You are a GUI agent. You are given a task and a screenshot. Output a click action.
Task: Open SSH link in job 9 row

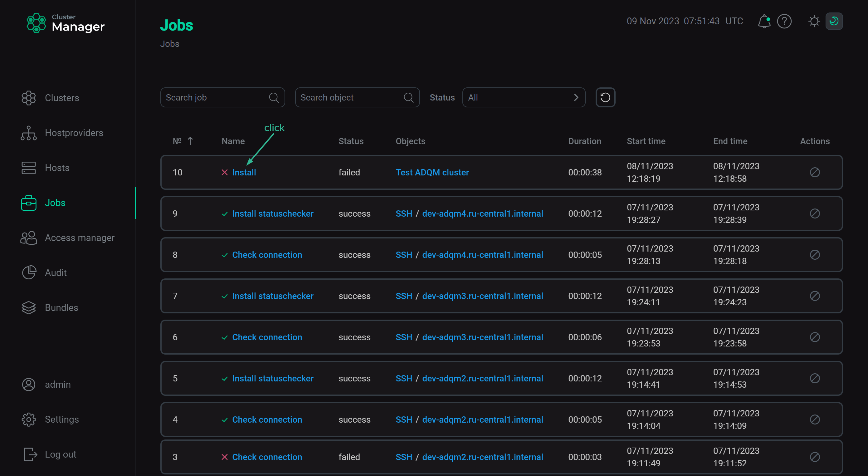(404, 213)
